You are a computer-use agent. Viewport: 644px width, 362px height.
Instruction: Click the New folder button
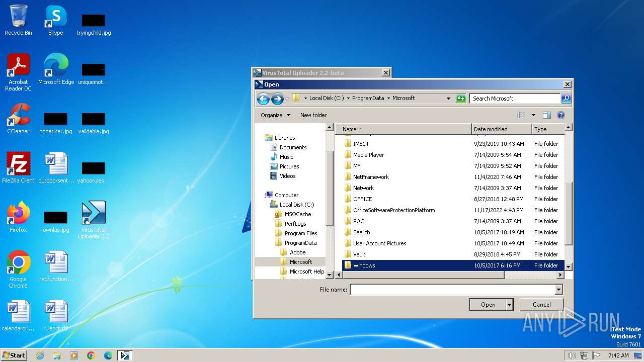[313, 115]
